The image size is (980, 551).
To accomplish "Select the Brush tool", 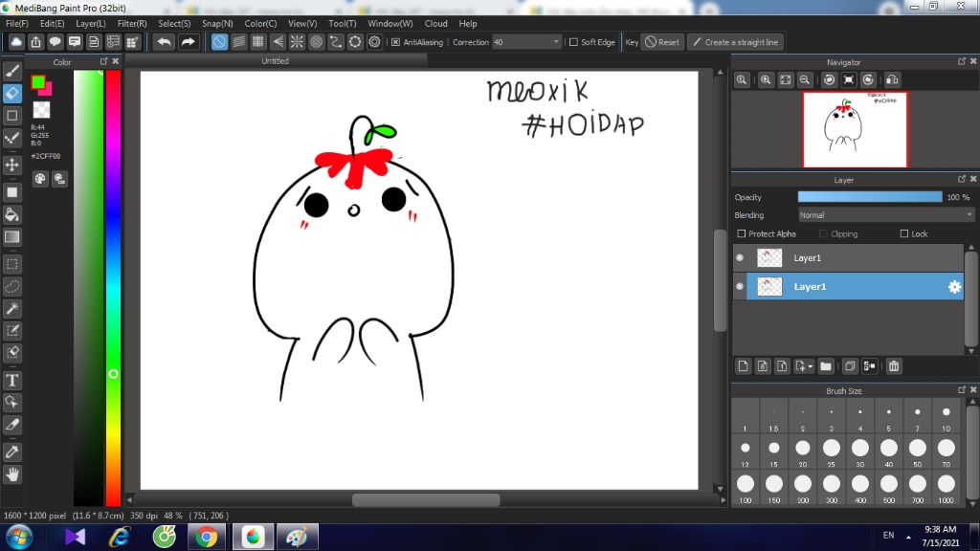I will [11, 71].
